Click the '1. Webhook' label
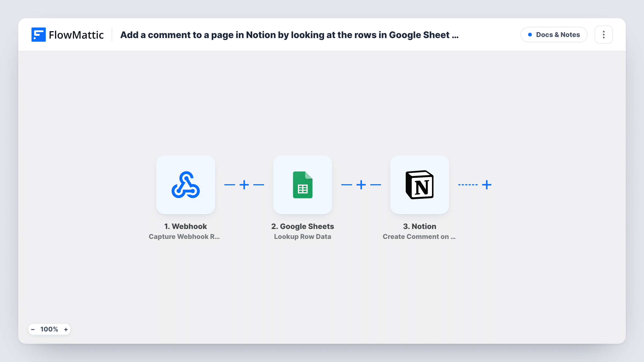 [x=186, y=226]
